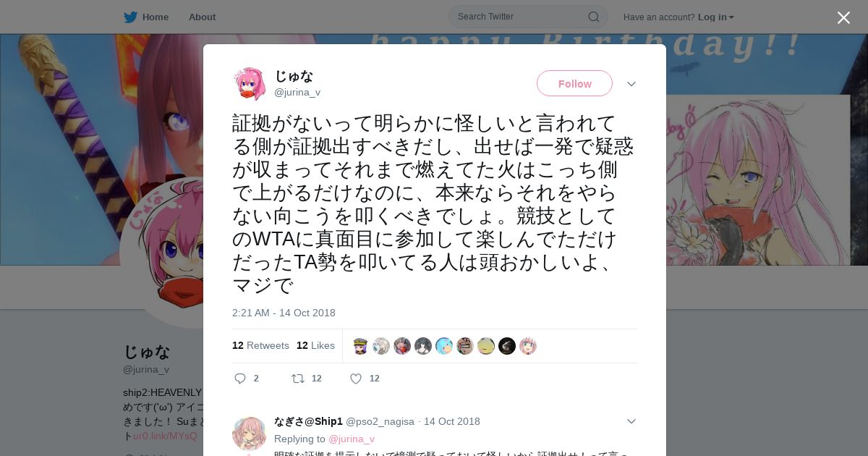Click the Twitter bird Home icon

pyautogui.click(x=130, y=17)
